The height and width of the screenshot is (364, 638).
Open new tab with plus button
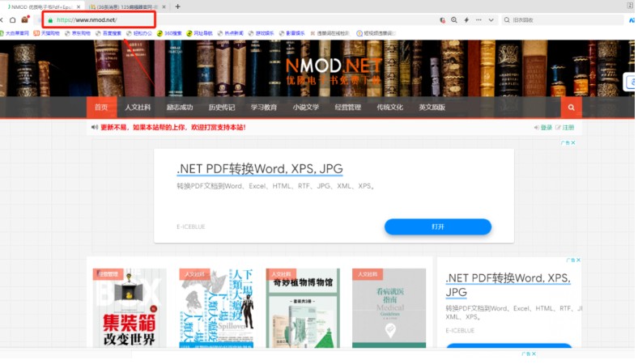tap(177, 6)
